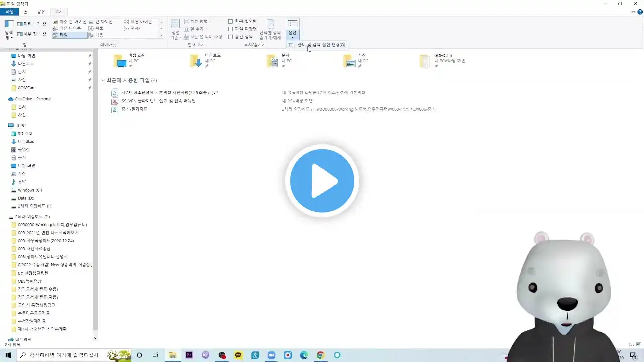This screenshot has height=362, width=644.
Task: Open Sort by (정렬 기준) menu
Action: [x=175, y=30]
